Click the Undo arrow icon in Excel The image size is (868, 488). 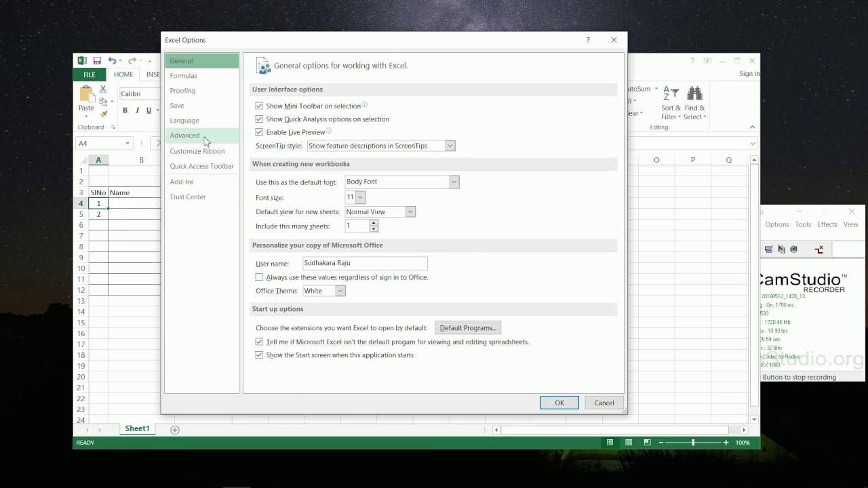112,60
